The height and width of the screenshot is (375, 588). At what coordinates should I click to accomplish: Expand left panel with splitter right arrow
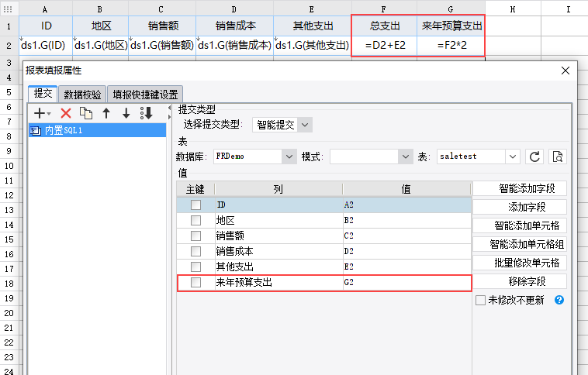click(x=170, y=117)
